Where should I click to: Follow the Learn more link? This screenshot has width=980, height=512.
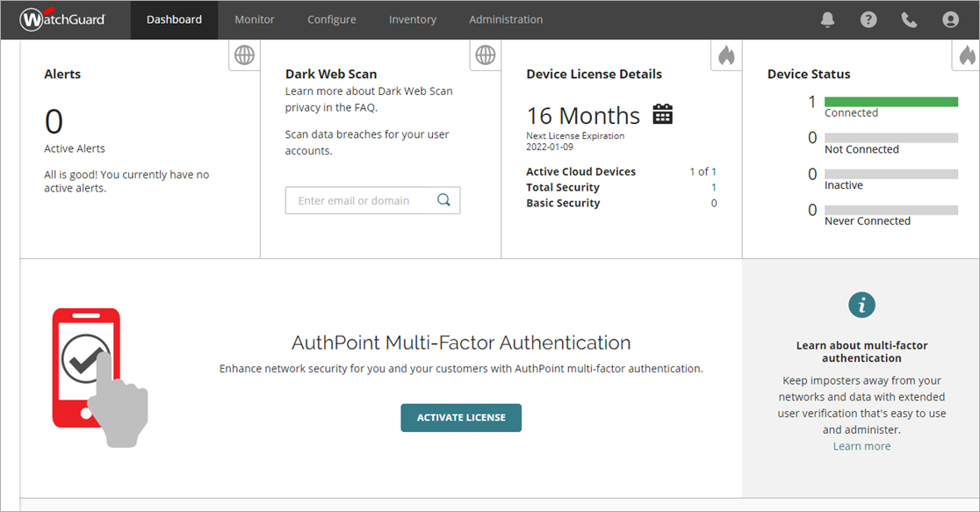click(861, 445)
